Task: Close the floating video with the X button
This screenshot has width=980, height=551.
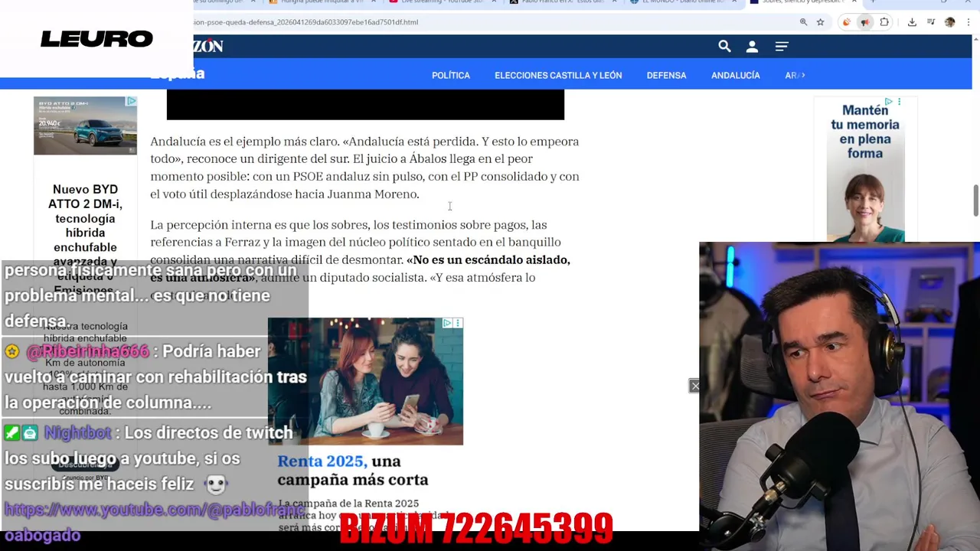Action: tap(694, 386)
